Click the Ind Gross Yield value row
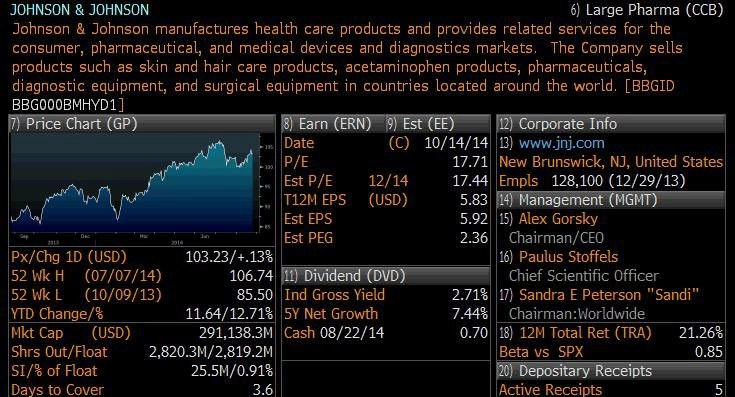735x397 pixels. (x=386, y=295)
